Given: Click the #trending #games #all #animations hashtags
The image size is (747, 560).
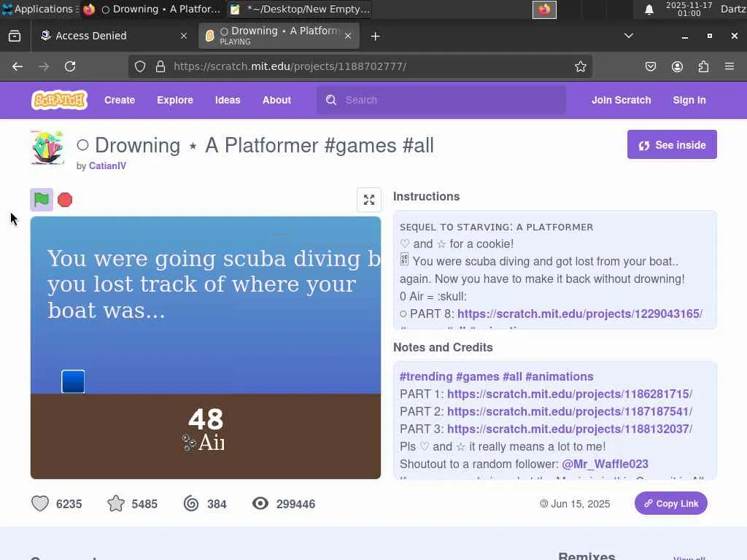Looking at the screenshot, I should 496,376.
